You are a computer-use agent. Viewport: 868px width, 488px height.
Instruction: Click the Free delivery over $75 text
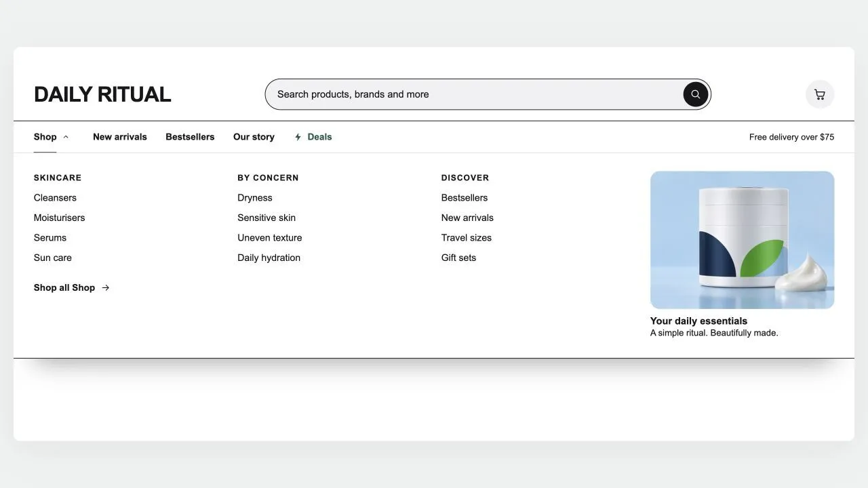(x=791, y=137)
